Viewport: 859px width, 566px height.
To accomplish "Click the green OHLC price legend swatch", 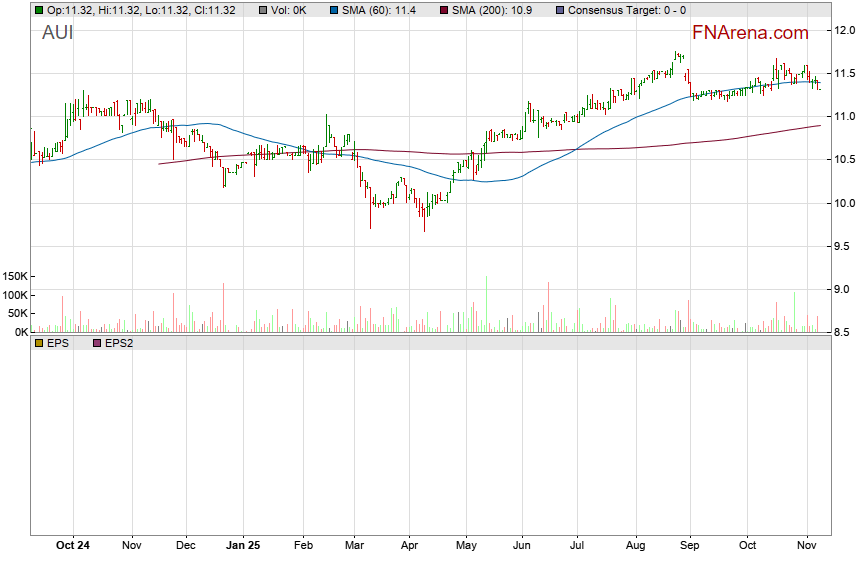I will (39, 10).
